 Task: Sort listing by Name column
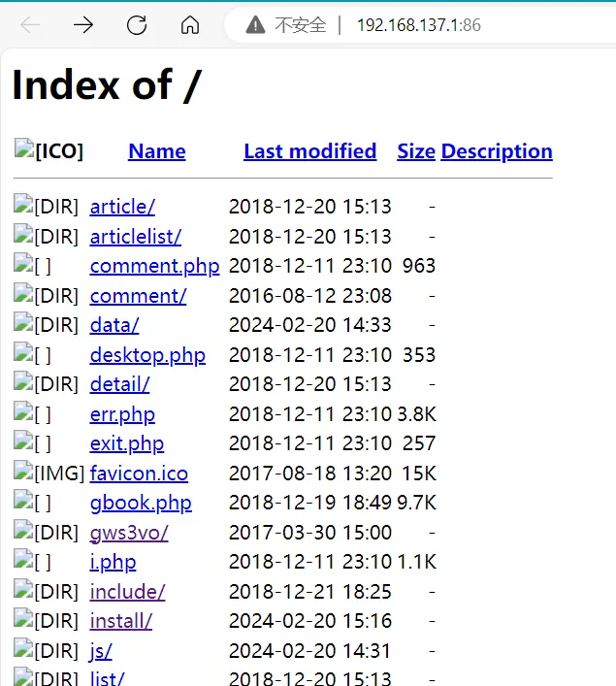[156, 151]
